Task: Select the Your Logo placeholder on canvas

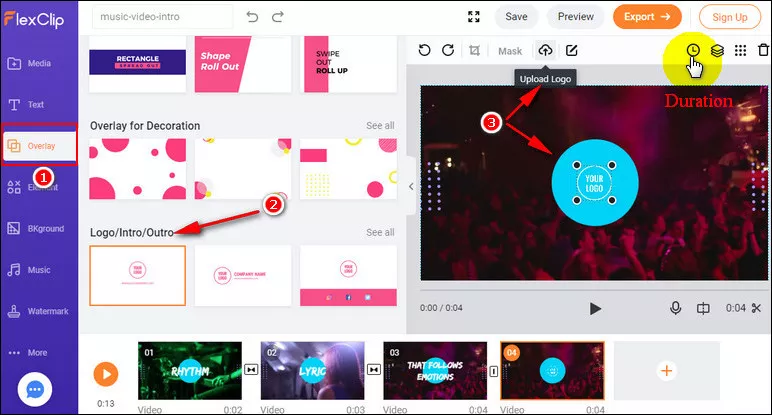Action: [594, 183]
